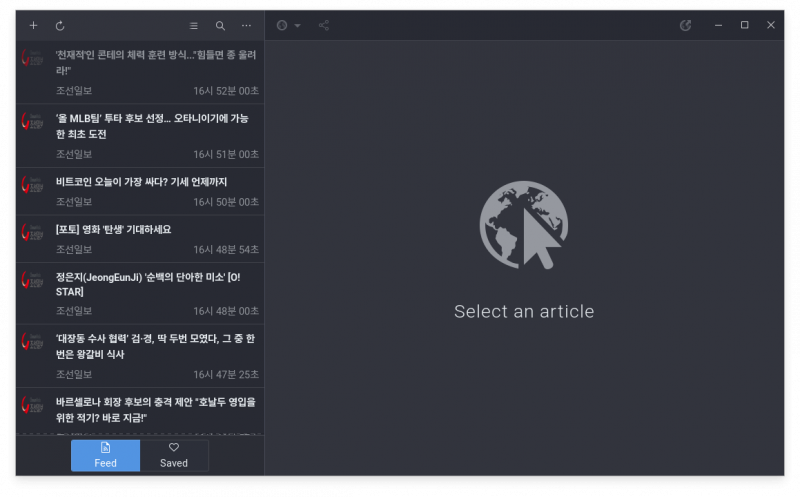
Task: Open the 바르셀로나 회장 후보 article
Action: click(x=140, y=411)
